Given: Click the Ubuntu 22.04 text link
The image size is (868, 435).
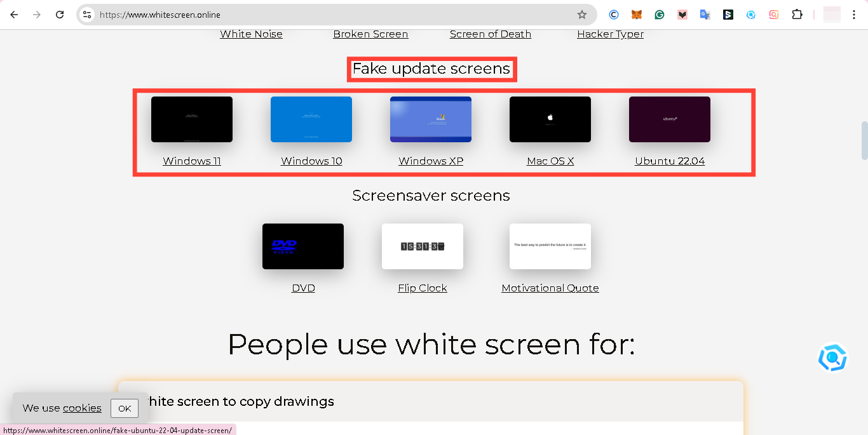Looking at the screenshot, I should click(670, 161).
